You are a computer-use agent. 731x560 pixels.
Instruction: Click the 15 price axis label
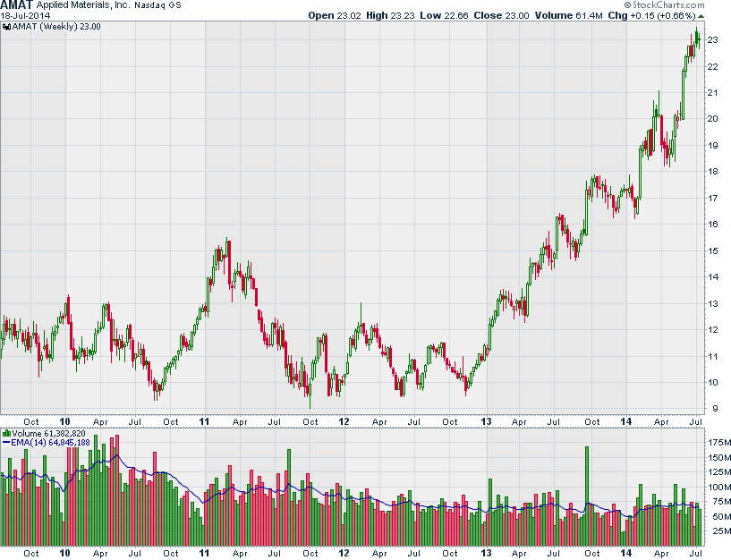[x=712, y=250]
